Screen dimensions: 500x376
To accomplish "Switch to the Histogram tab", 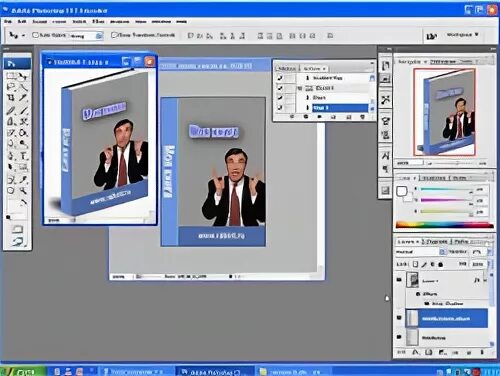I will 443,62.
